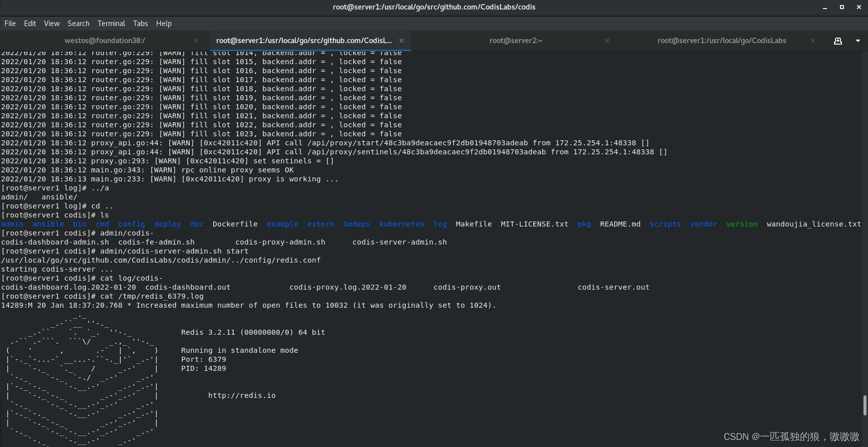This screenshot has width=868, height=447.
Task: Click the 'kubernetes' directory in ls output
Action: tap(401, 224)
